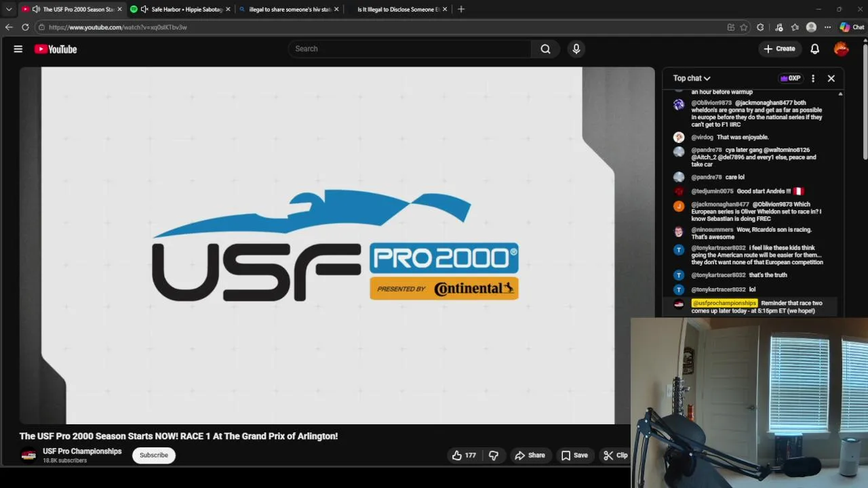Screen dimensions: 868x488
Task: Open browser settings and more menu
Action: point(827,27)
